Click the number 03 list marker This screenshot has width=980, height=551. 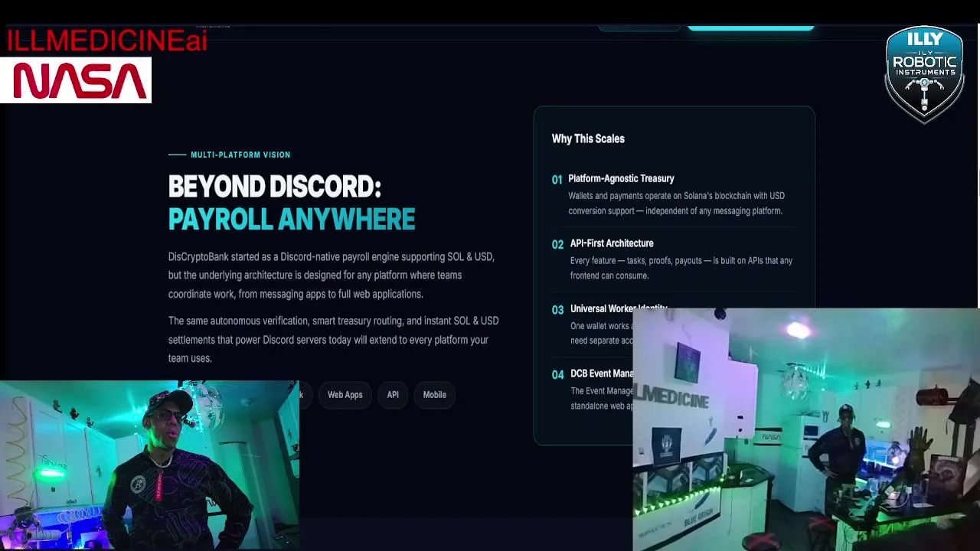557,310
